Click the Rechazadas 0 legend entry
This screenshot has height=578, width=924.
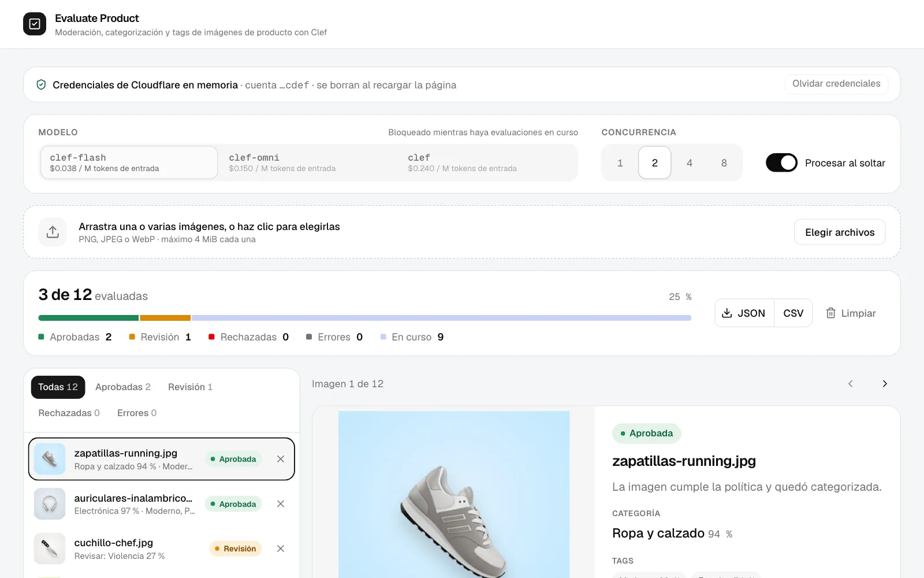point(249,337)
